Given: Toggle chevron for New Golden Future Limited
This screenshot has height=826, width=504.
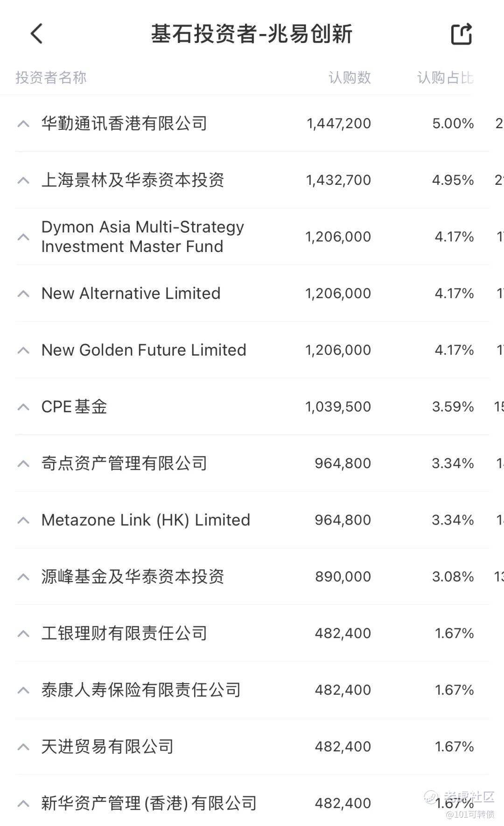Looking at the screenshot, I should (23, 350).
